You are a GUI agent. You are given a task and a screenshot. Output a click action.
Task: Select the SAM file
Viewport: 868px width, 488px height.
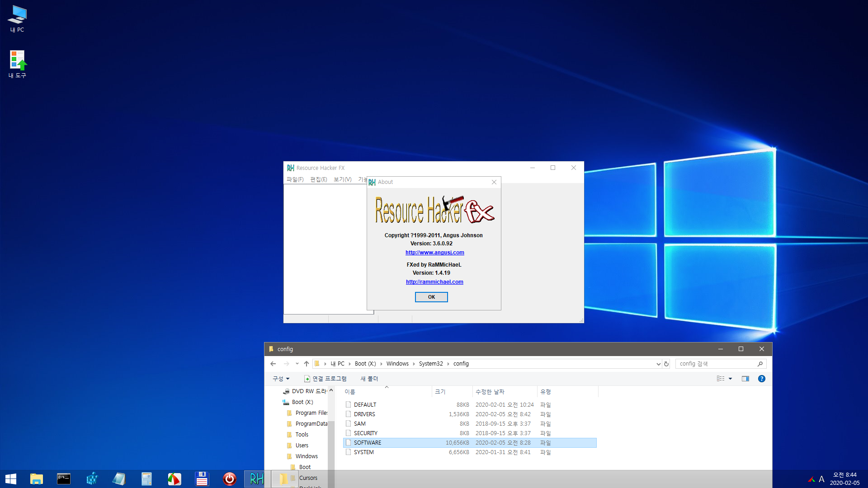[x=360, y=424]
